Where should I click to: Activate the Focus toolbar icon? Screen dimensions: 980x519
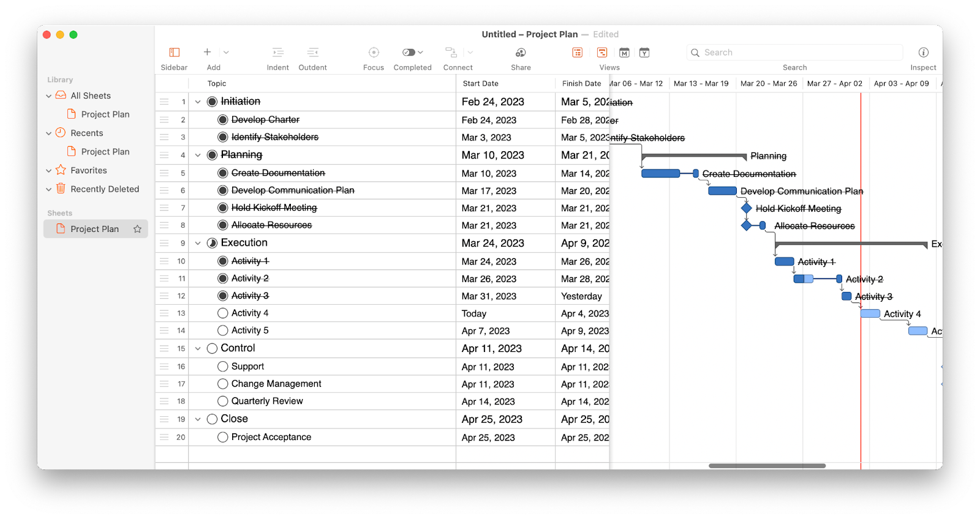[374, 53]
